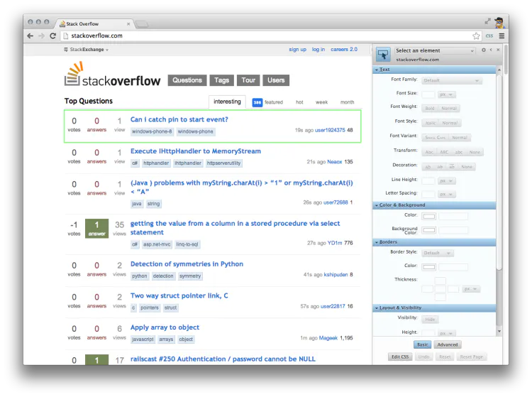
Task: Bookmark this page with the star
Action: (x=477, y=36)
